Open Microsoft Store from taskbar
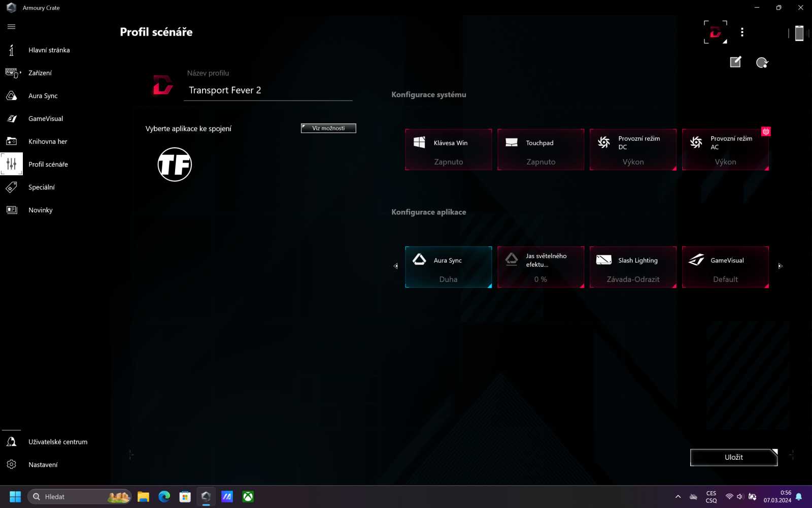This screenshot has height=508, width=812. 185,497
